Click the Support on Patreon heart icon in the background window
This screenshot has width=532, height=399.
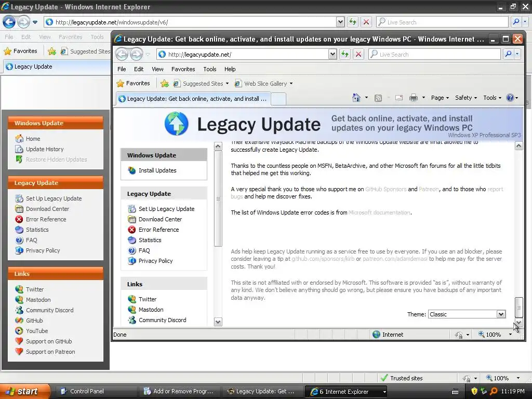click(19, 352)
